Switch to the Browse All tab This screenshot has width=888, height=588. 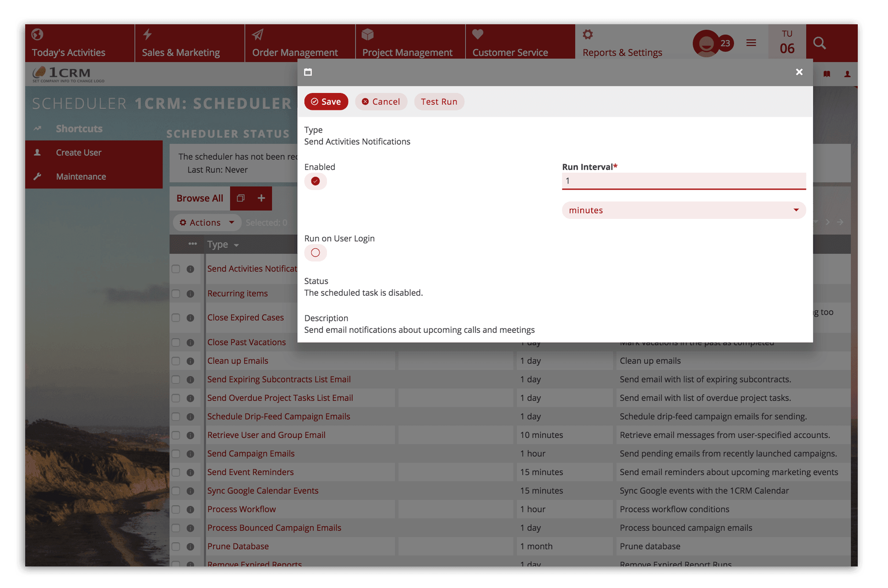(200, 198)
